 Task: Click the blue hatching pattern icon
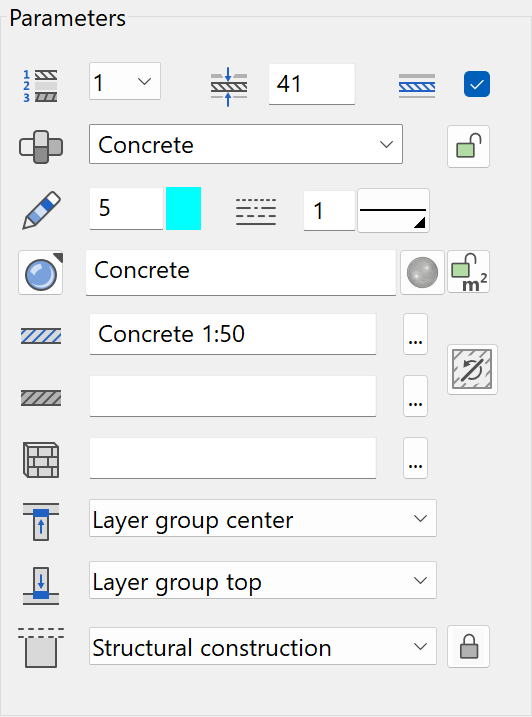[x=41, y=336]
